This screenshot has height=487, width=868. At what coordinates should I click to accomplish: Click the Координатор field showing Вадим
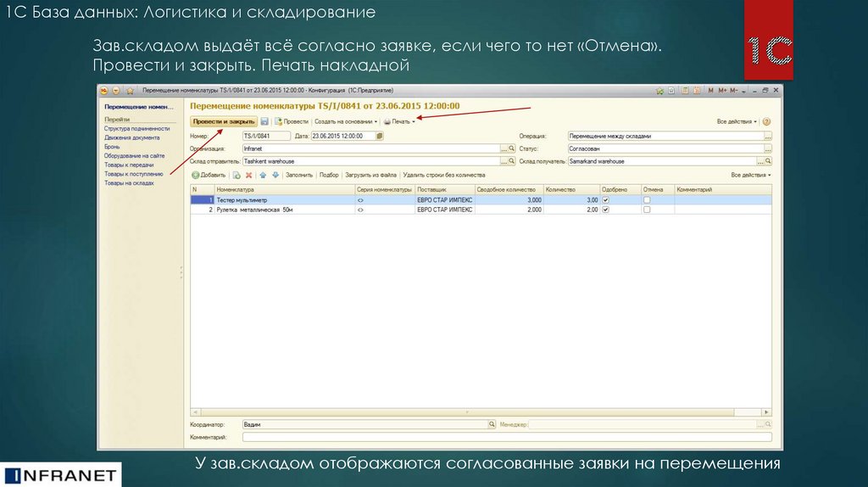(x=364, y=424)
